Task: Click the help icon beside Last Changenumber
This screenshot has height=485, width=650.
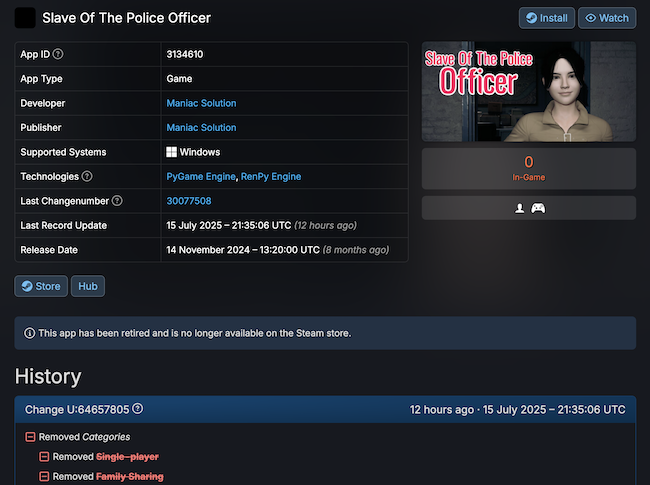Action: [117, 201]
